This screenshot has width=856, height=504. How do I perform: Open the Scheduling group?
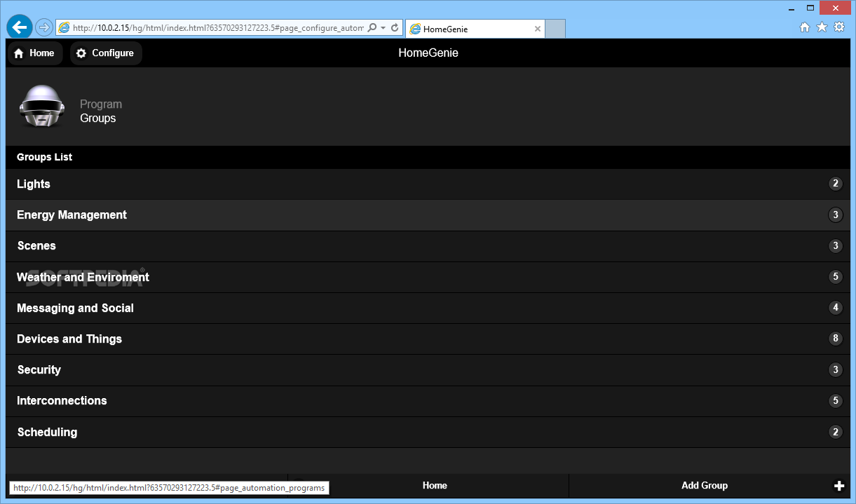pyautogui.click(x=428, y=432)
